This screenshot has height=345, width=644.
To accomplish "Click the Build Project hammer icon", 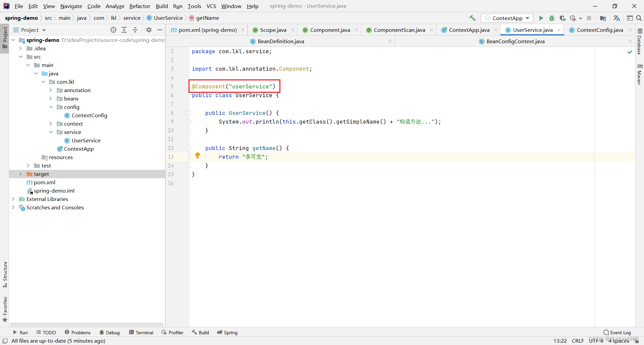I will (x=472, y=18).
